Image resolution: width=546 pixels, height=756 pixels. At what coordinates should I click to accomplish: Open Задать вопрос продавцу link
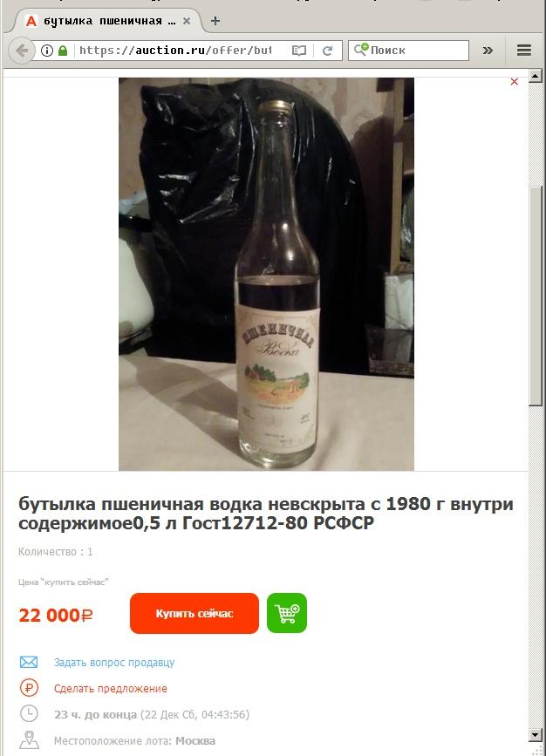(x=114, y=663)
